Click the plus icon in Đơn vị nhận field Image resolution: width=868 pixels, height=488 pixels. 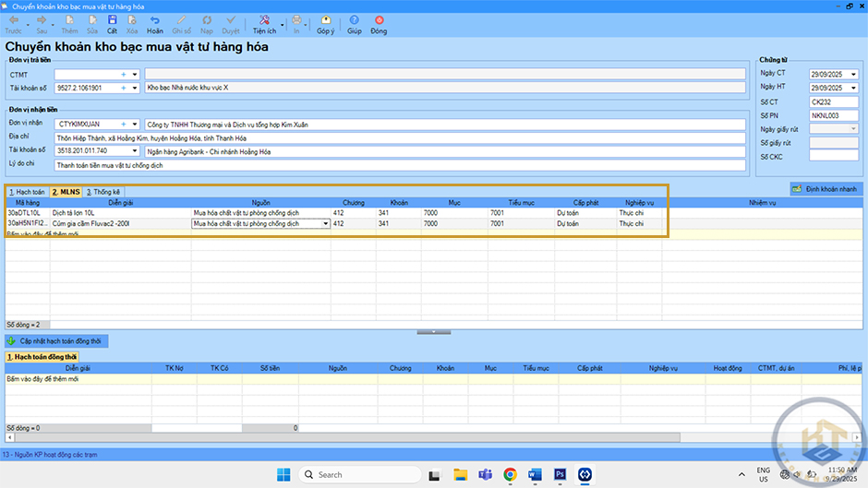[123, 124]
